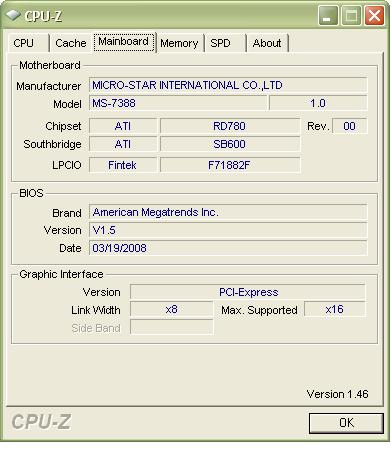Click the manufacturer field MICRO-STAR INTERNATIONAL
Screen dimensions: 391x450
[228, 85]
